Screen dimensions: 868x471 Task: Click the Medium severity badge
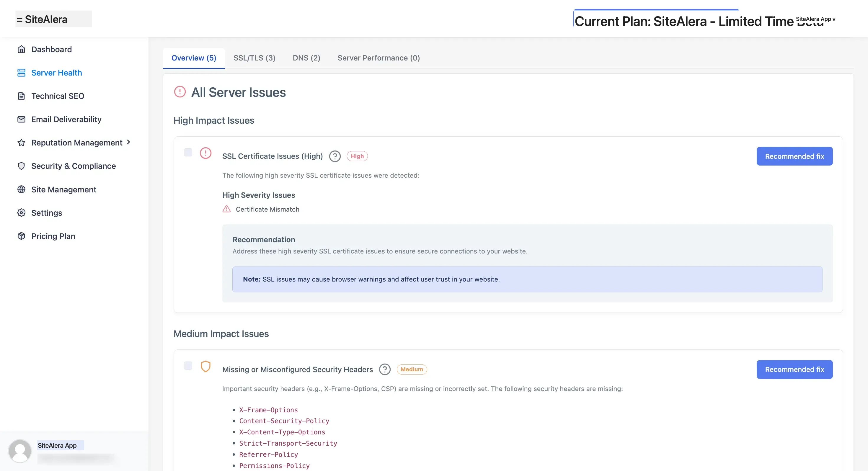pyautogui.click(x=412, y=369)
